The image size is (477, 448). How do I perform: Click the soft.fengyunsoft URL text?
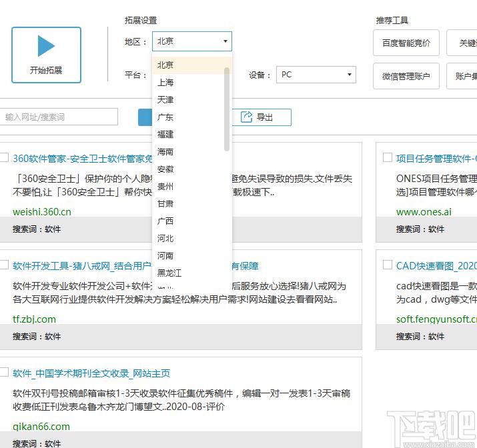(x=436, y=319)
